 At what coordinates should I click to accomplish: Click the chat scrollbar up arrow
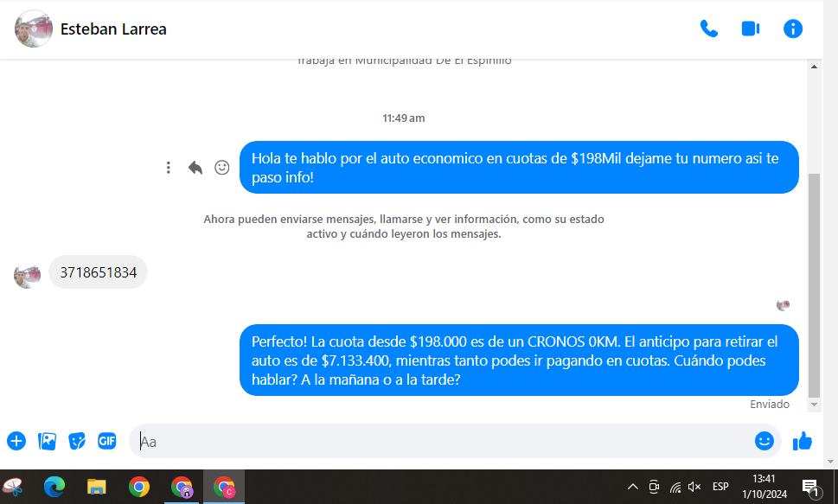point(814,67)
